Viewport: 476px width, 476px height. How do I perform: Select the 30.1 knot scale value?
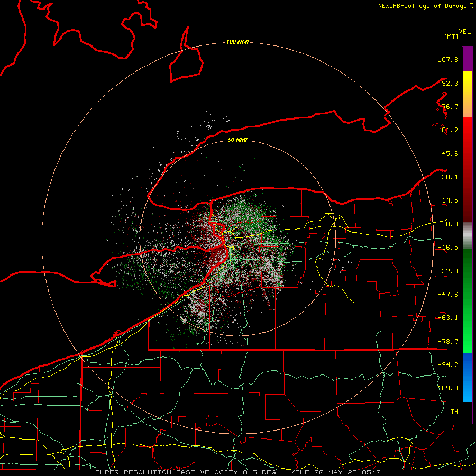tap(450, 177)
